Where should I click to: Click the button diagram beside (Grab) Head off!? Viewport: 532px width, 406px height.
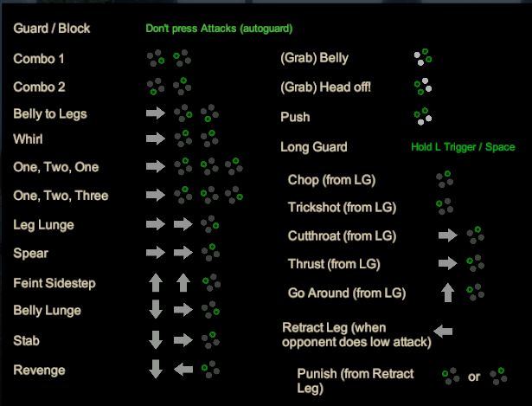(423, 87)
